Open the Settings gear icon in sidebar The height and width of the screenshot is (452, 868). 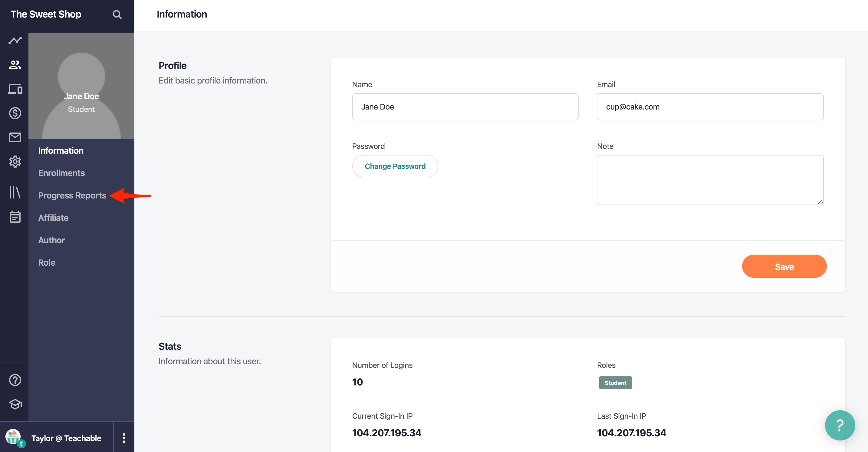pos(15,162)
